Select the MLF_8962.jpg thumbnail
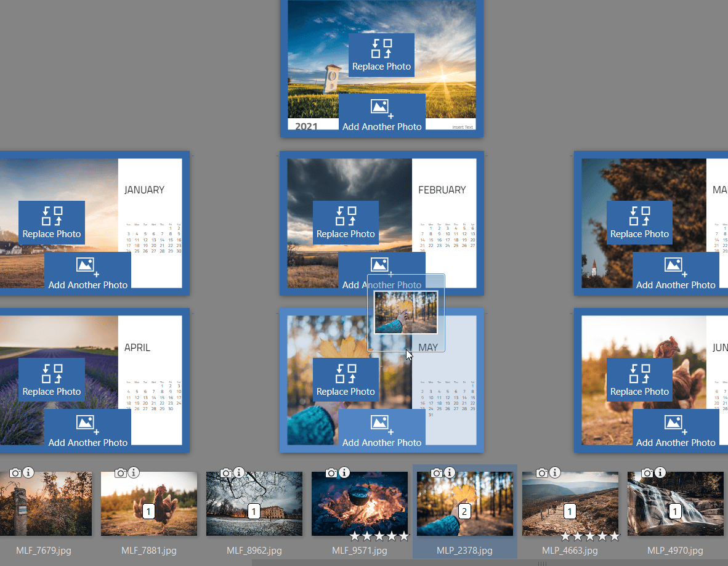Screen dimensions: 728x566 tap(254, 504)
